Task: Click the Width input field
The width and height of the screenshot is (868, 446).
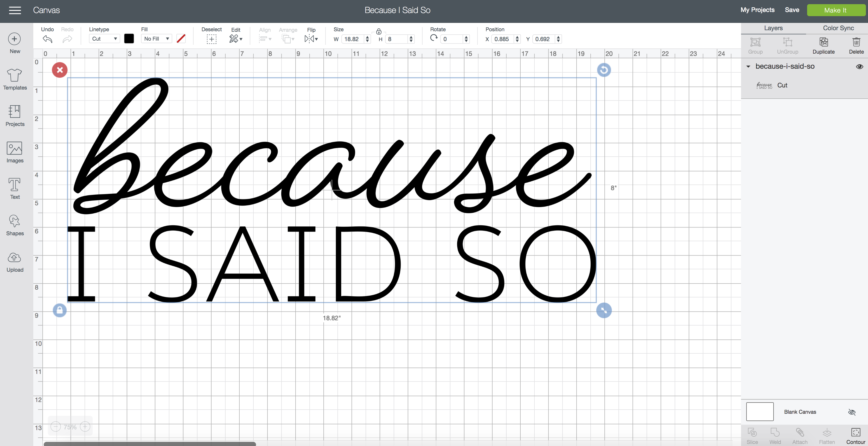Action: click(x=353, y=39)
